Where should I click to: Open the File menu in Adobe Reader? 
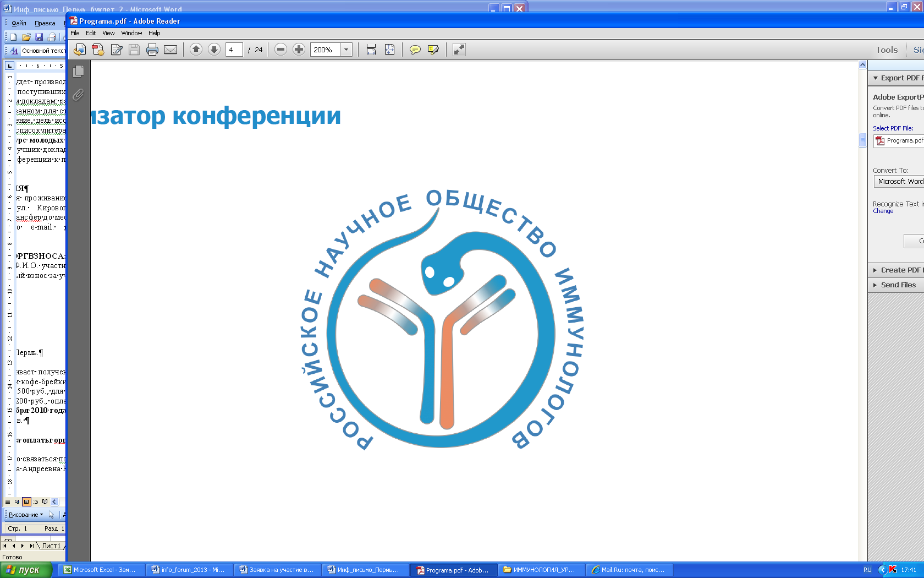(x=75, y=33)
